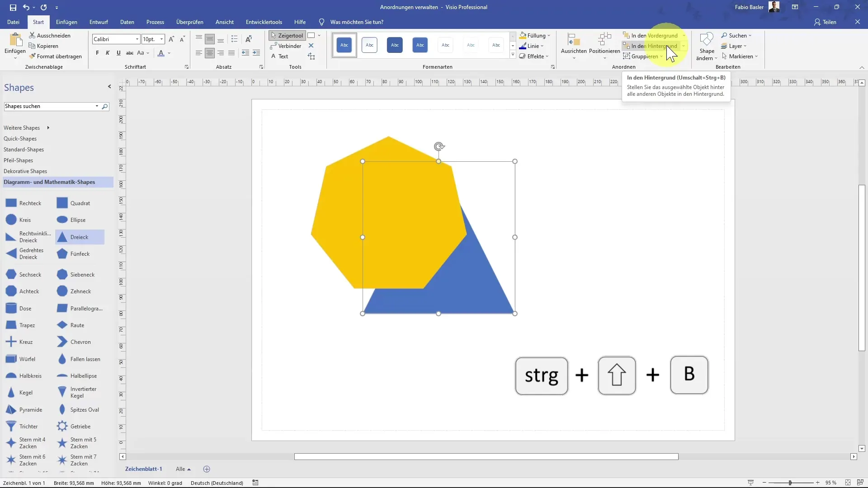
Task: Click the add new page plus icon
Action: click(x=207, y=469)
